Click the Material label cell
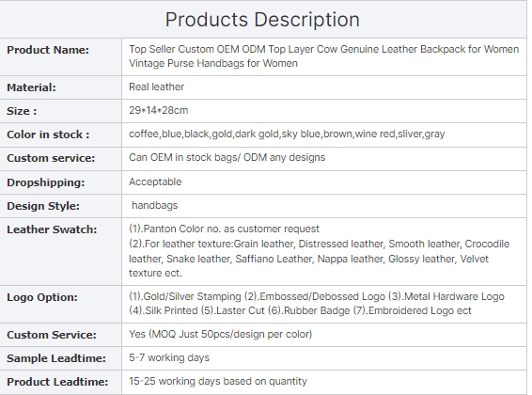 point(61,87)
